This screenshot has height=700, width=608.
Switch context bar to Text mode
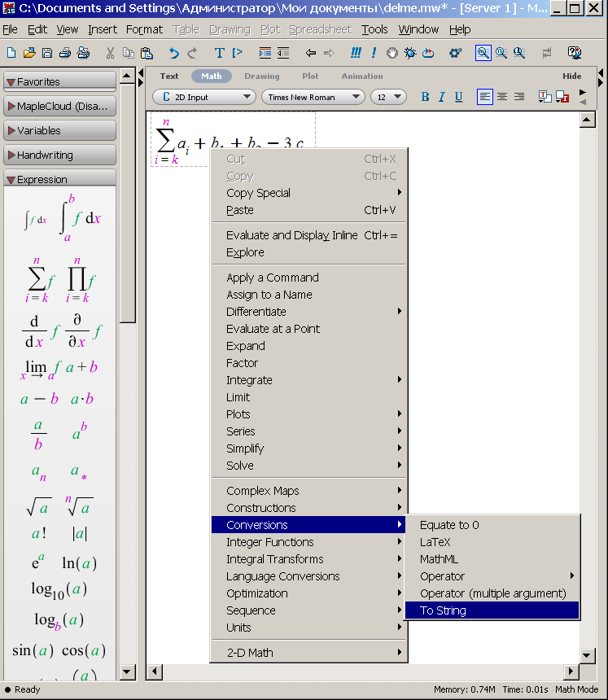click(169, 77)
